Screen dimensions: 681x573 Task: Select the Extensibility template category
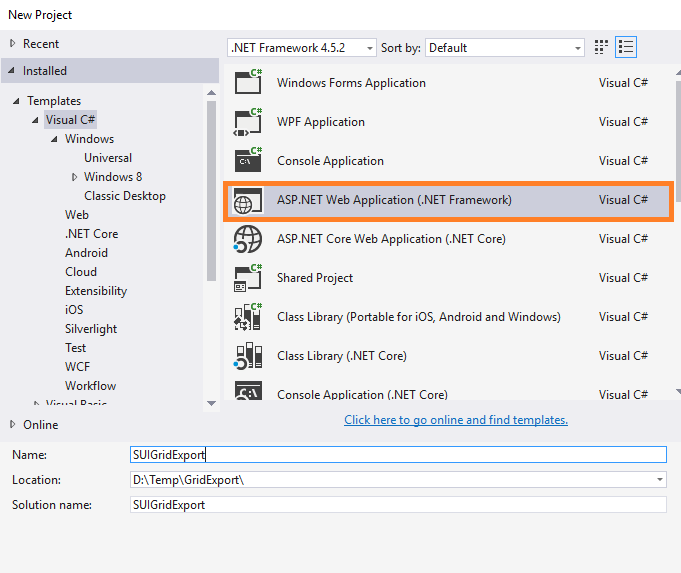96,291
